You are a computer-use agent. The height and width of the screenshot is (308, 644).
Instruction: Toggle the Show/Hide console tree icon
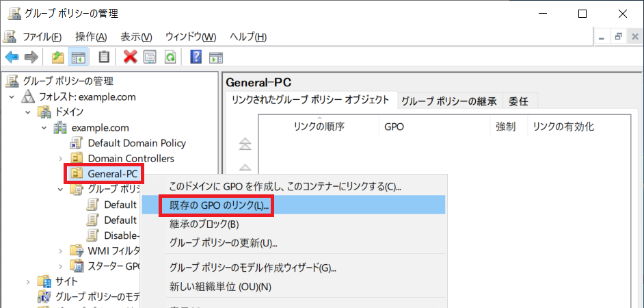[x=79, y=57]
